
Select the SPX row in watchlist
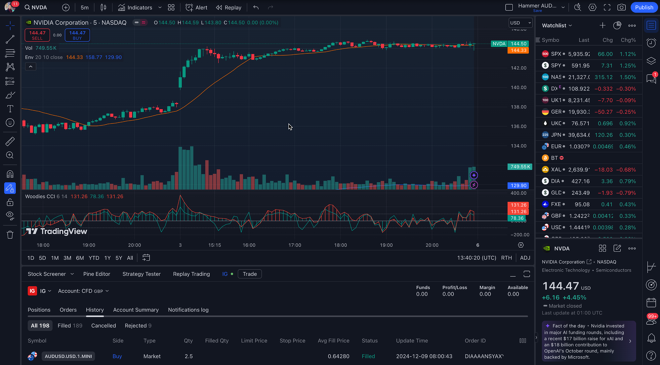tap(588, 54)
